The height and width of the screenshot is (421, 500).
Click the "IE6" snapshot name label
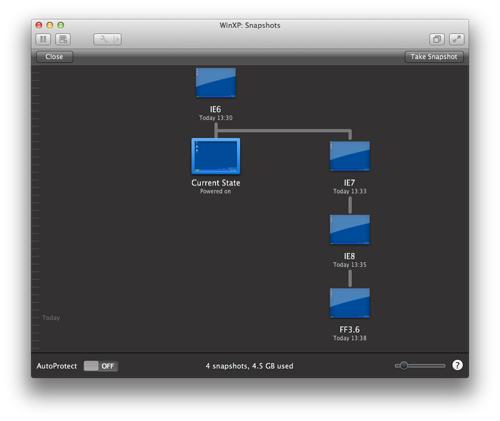(x=215, y=109)
